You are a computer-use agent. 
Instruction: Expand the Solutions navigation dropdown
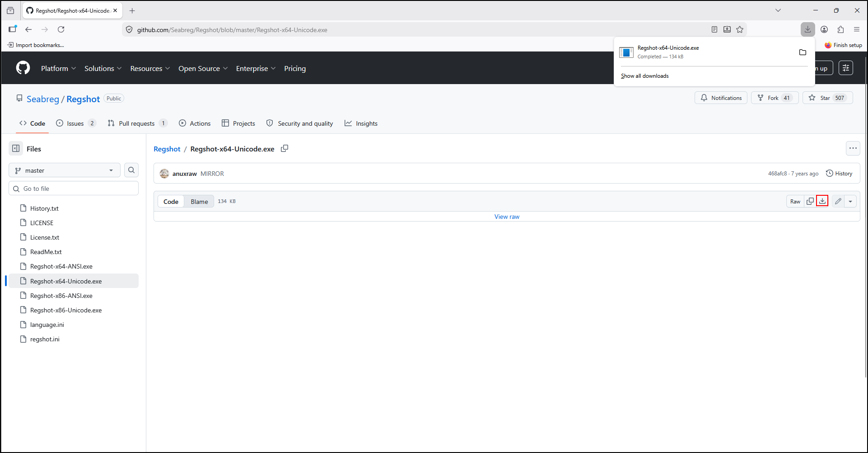(x=103, y=68)
